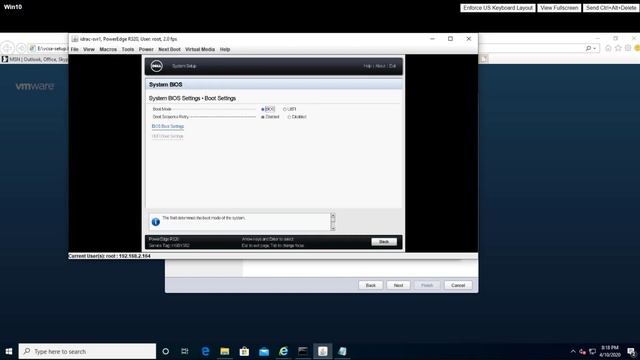
Task: Click the iDRAC console window title icon
Action: pyautogui.click(x=75, y=39)
